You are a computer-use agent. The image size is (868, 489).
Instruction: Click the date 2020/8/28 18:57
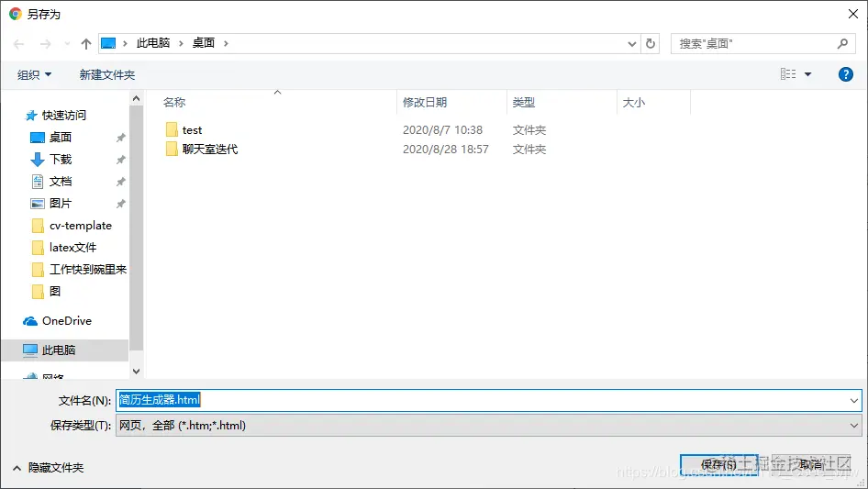(x=446, y=149)
